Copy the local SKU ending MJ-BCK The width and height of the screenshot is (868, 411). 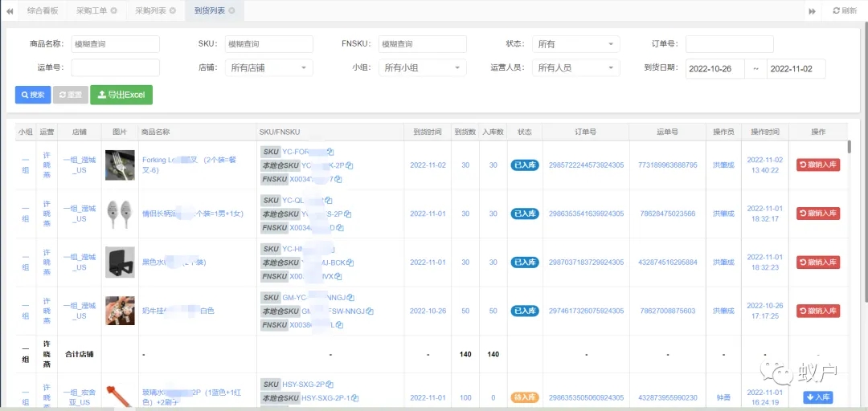[x=350, y=262]
